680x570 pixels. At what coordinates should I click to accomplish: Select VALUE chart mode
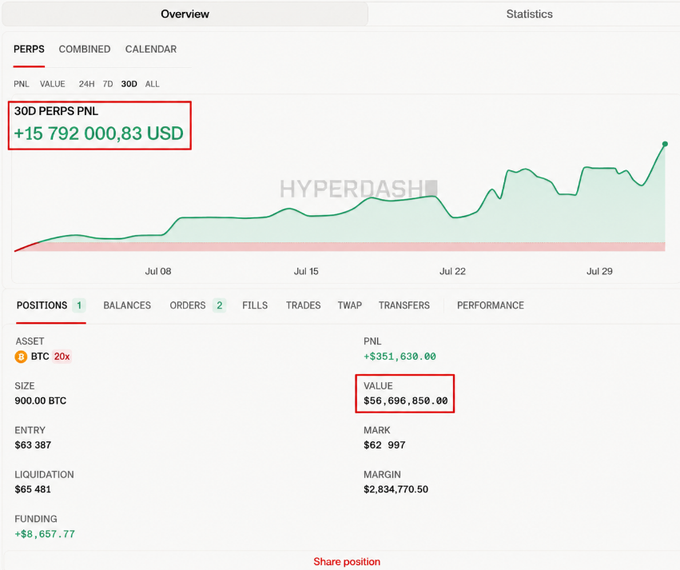(52, 84)
